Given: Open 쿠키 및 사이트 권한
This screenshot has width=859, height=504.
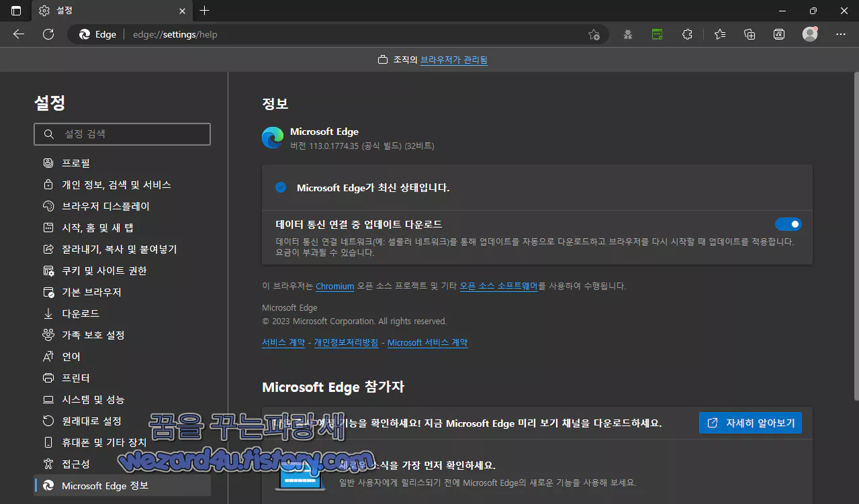Looking at the screenshot, I should [x=122, y=270].
